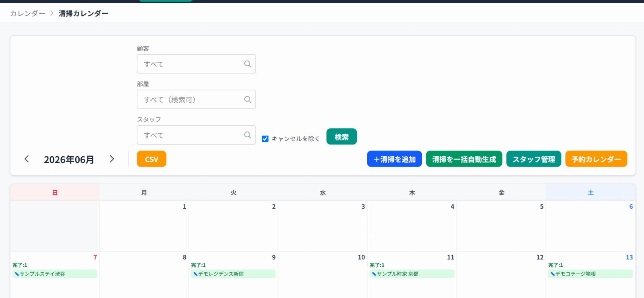The image size is (644, 298).
Task: Click the 金 column header
Action: pyautogui.click(x=501, y=192)
